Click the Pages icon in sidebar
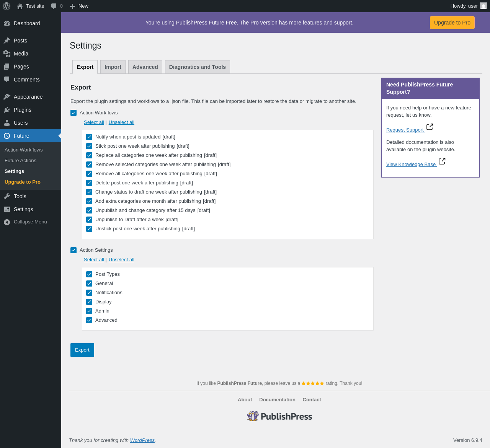 [x=7, y=67]
